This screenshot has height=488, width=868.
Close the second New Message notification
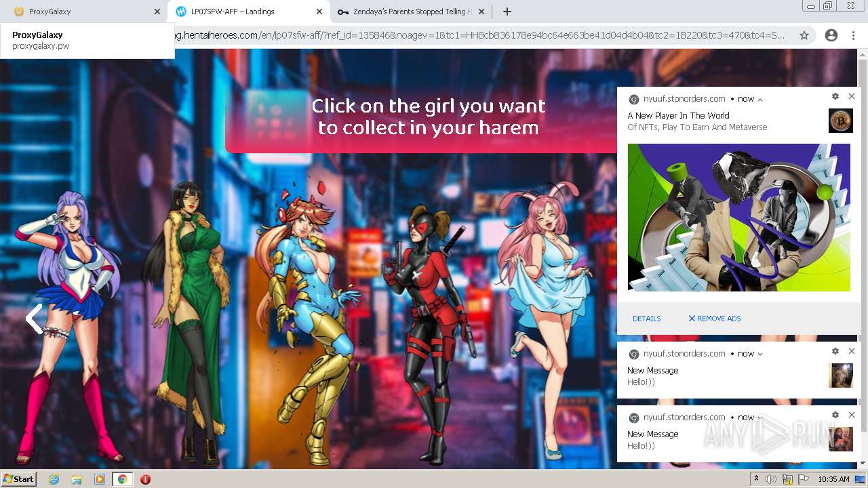click(852, 415)
